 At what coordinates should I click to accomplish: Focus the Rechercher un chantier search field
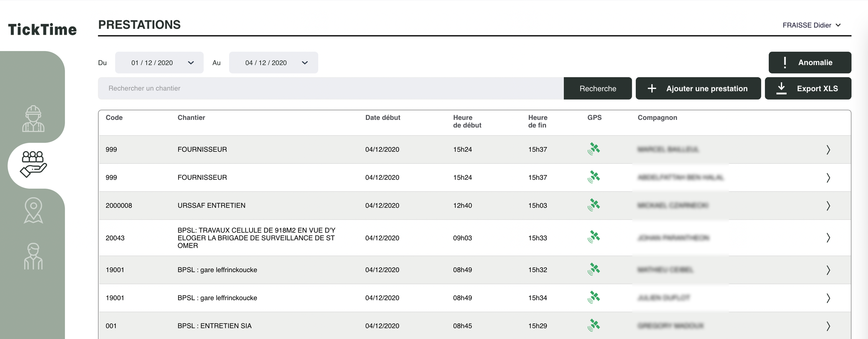click(330, 88)
